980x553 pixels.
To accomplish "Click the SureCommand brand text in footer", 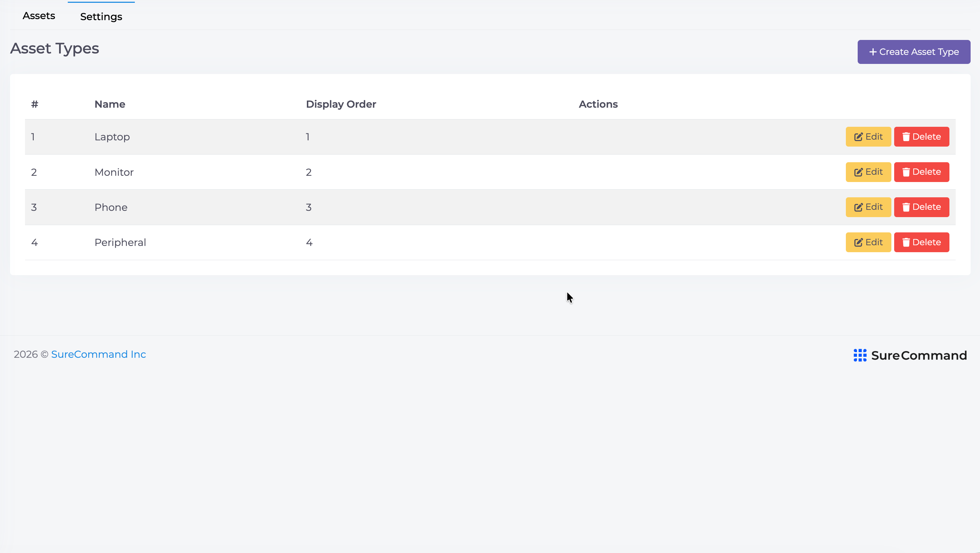I will [919, 355].
